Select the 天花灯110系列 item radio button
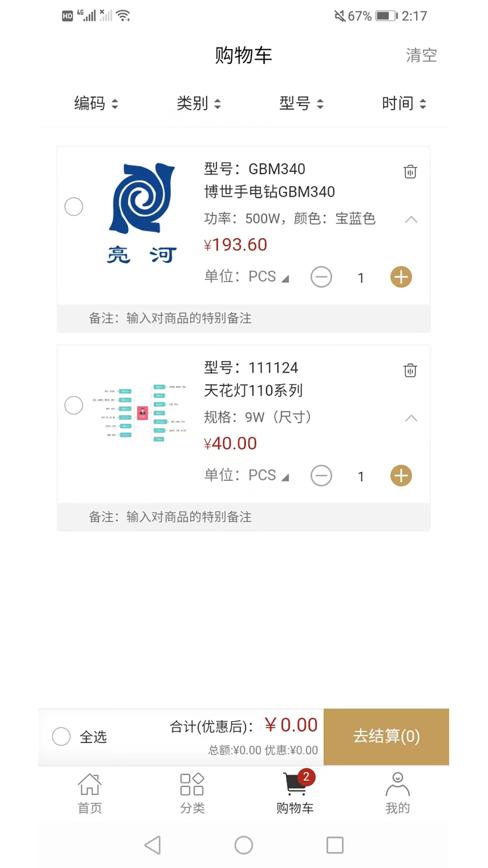This screenshot has height=868, width=488. click(74, 405)
